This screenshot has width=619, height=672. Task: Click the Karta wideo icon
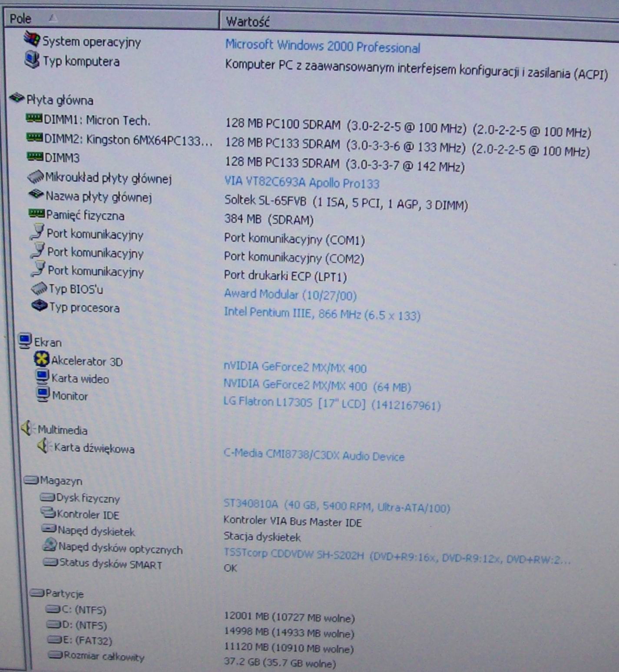(43, 376)
